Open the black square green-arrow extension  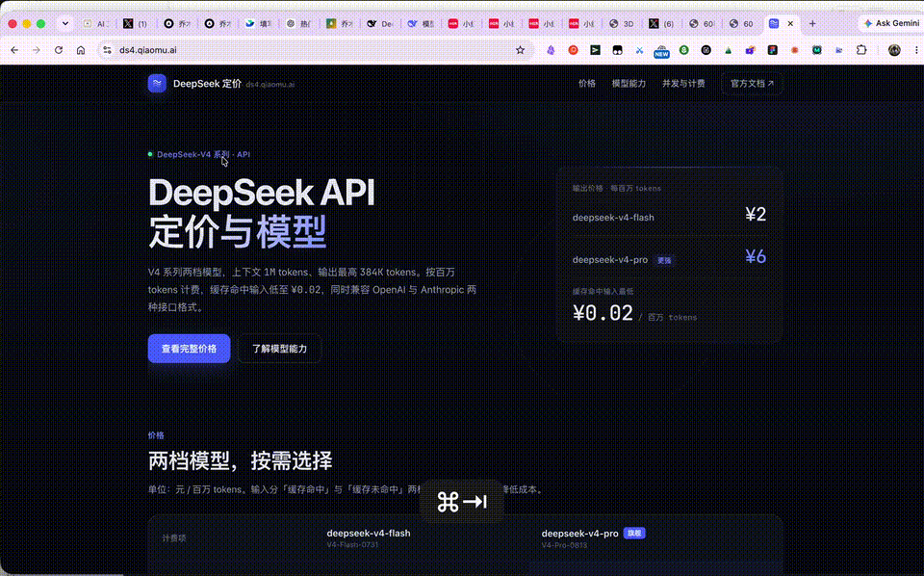(x=595, y=50)
